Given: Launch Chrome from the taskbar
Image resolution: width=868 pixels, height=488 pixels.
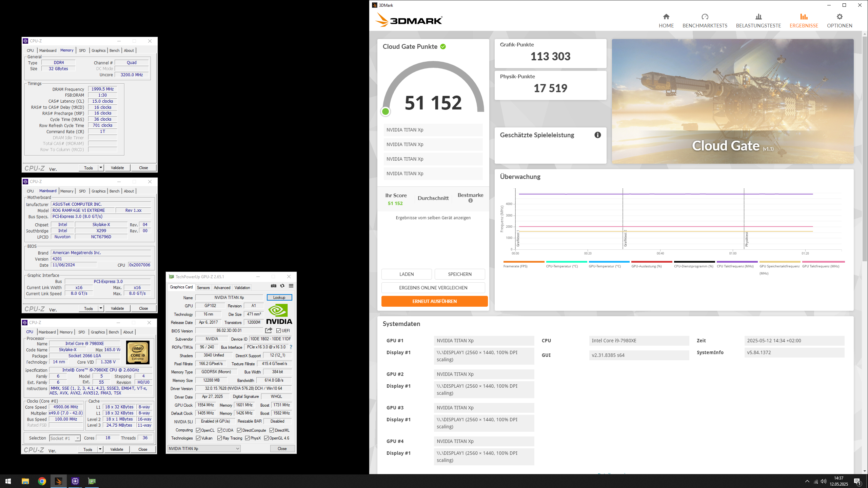Looking at the screenshot, I should 42,481.
